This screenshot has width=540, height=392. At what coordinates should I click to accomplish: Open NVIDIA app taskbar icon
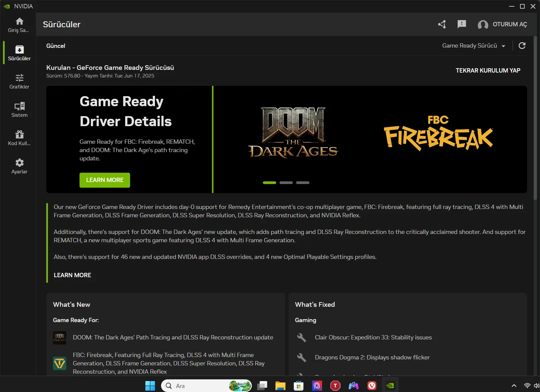click(390, 386)
